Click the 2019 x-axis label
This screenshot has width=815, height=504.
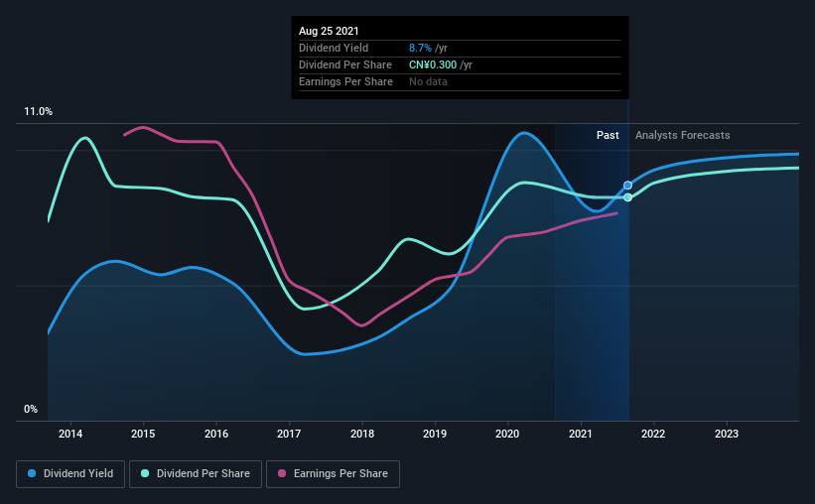coord(435,434)
